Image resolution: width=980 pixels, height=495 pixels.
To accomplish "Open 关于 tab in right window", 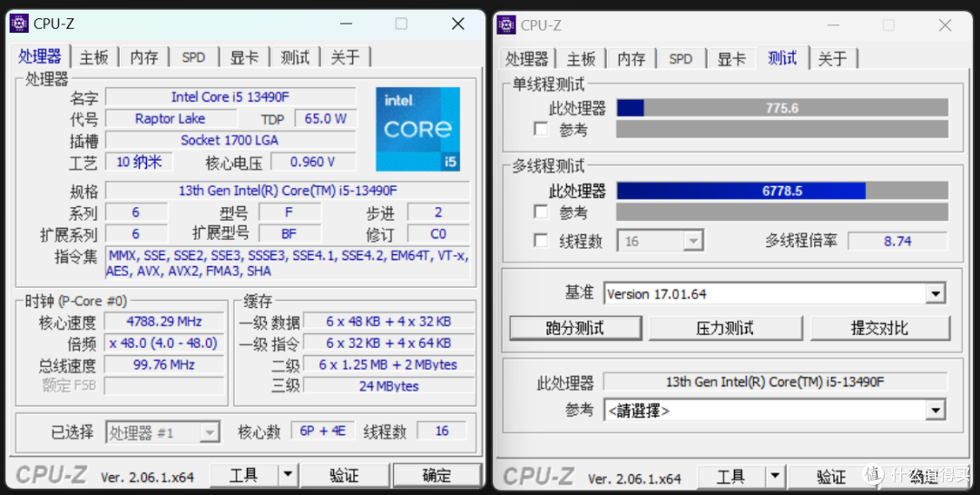I will coord(832,59).
